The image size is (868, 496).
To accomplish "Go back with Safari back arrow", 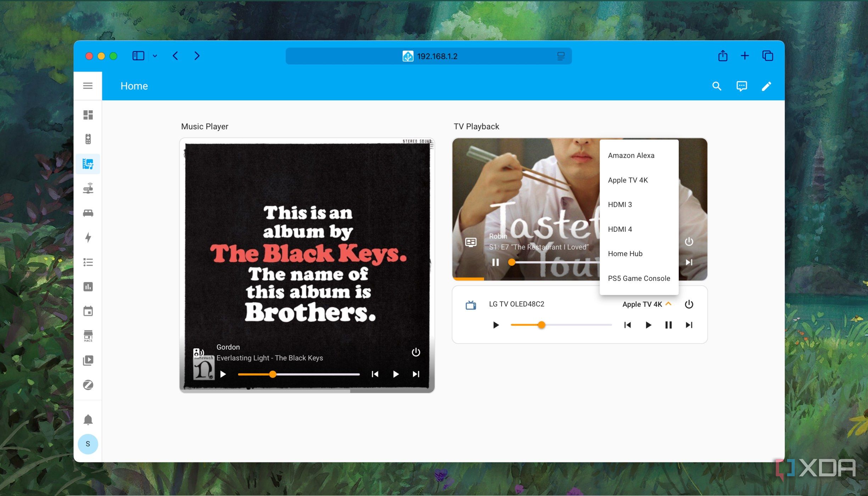I will tap(175, 56).
